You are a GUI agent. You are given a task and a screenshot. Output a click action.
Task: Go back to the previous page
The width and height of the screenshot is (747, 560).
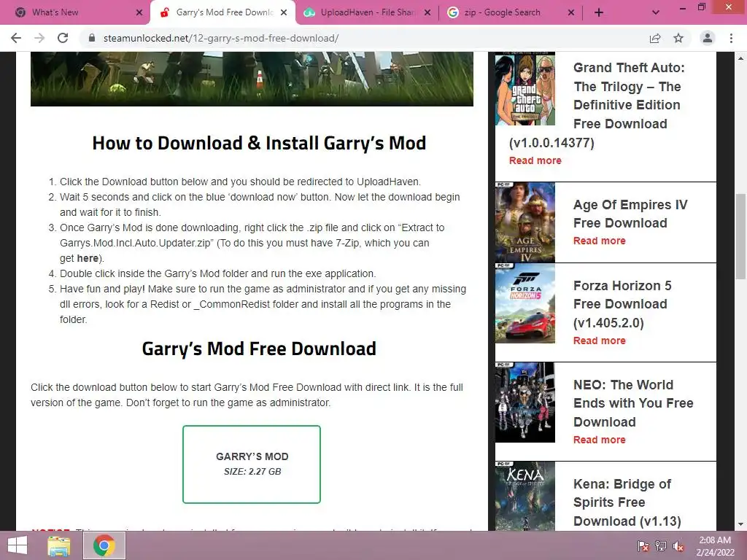tap(16, 38)
